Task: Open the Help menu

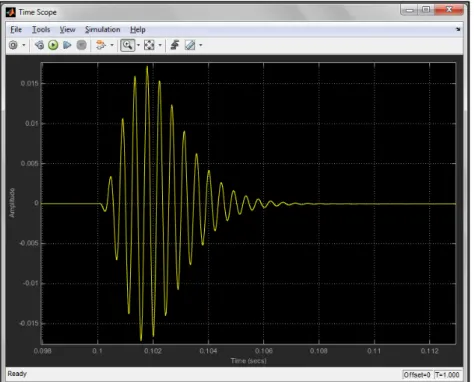Action: click(x=138, y=30)
